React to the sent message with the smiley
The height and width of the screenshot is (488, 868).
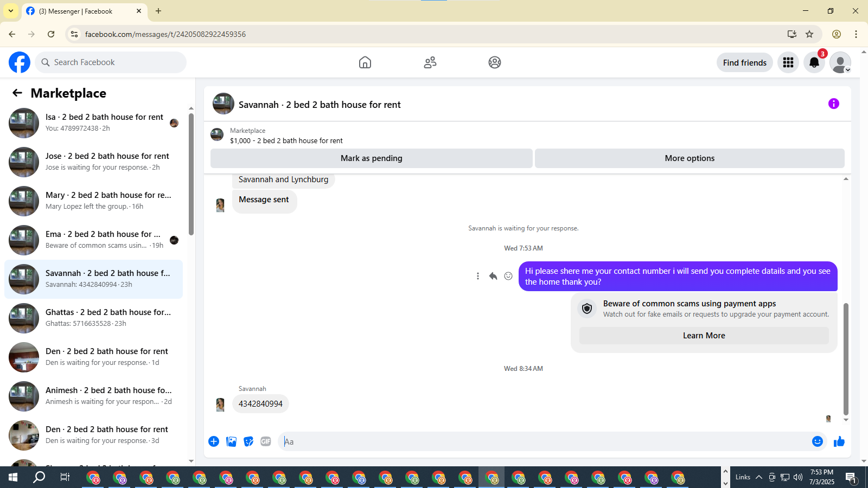pos(508,276)
